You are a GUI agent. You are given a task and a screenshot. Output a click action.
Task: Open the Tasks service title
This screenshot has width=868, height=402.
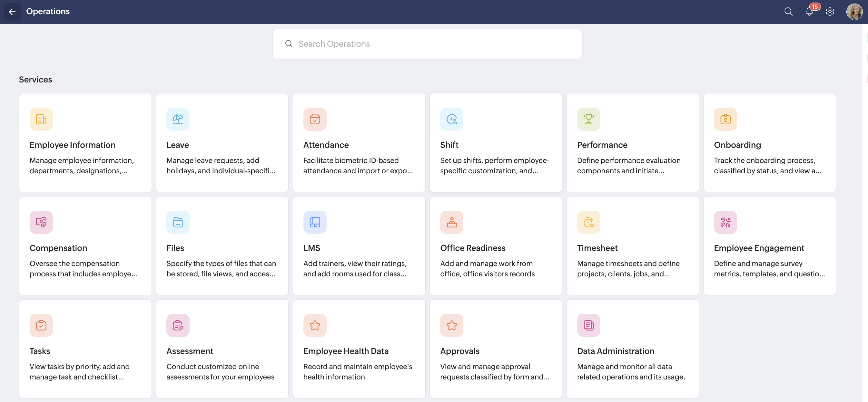[40, 351]
